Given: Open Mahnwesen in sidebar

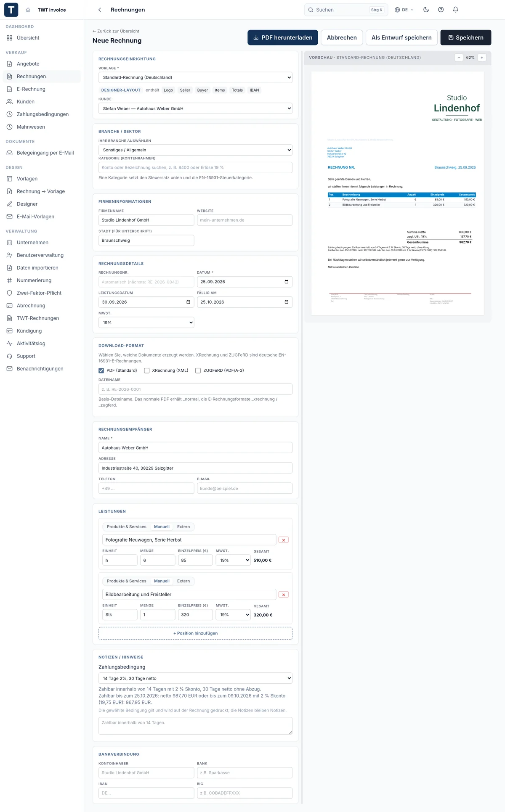Looking at the screenshot, I should pyautogui.click(x=42, y=127).
